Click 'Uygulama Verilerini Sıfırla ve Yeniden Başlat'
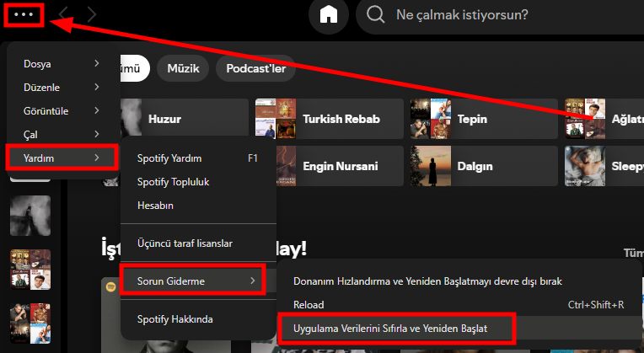The image size is (644, 353). (x=459, y=329)
